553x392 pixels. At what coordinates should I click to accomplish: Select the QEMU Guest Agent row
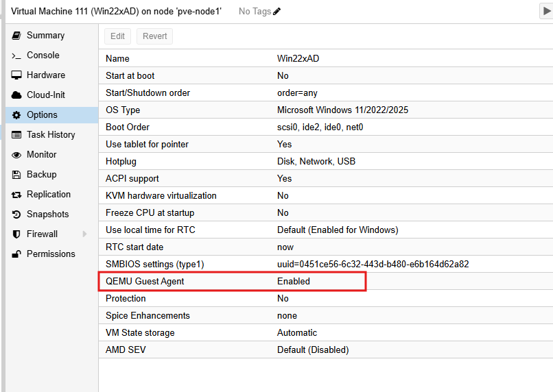coord(232,282)
